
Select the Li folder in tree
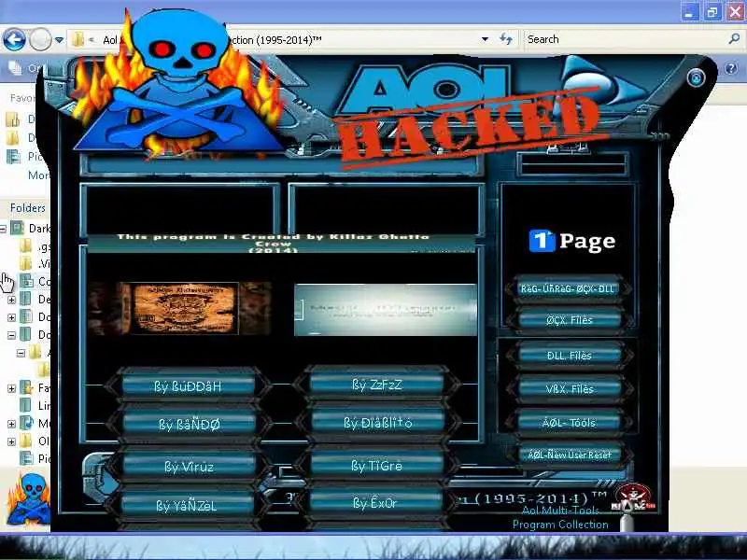click(x=35, y=406)
